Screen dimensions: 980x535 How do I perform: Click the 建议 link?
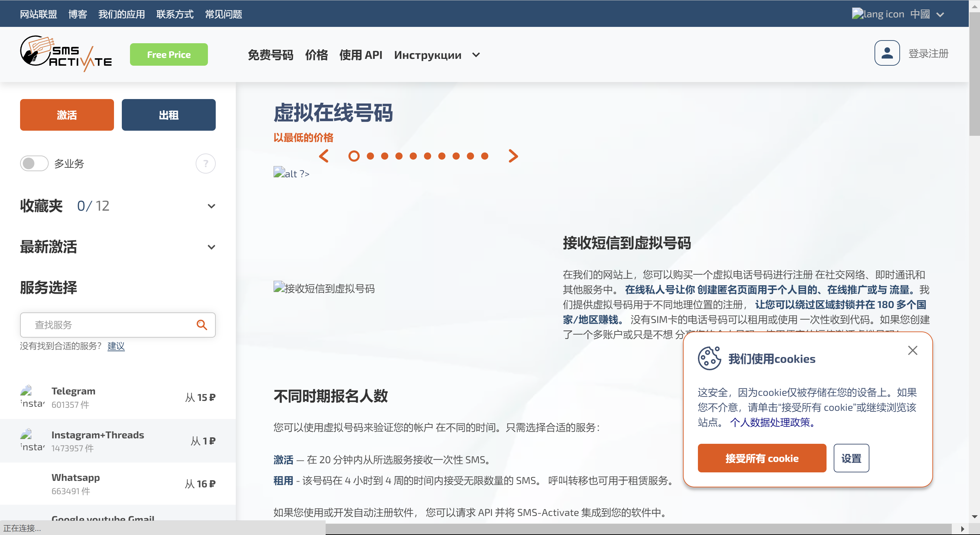(x=116, y=345)
